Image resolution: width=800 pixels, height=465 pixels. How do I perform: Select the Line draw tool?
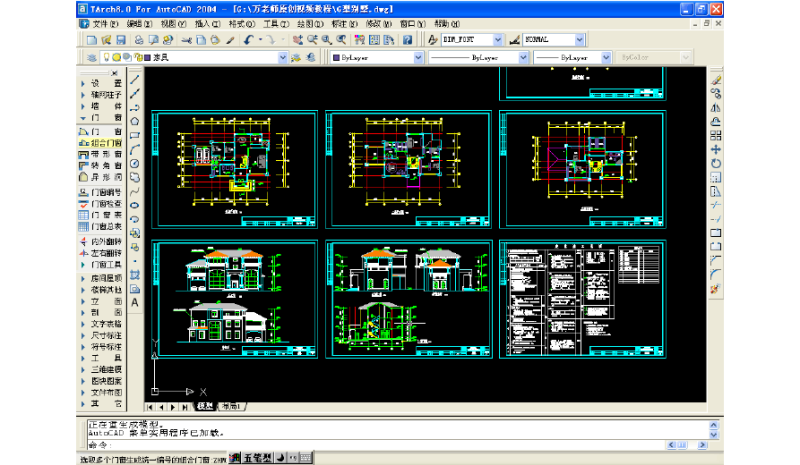135,79
